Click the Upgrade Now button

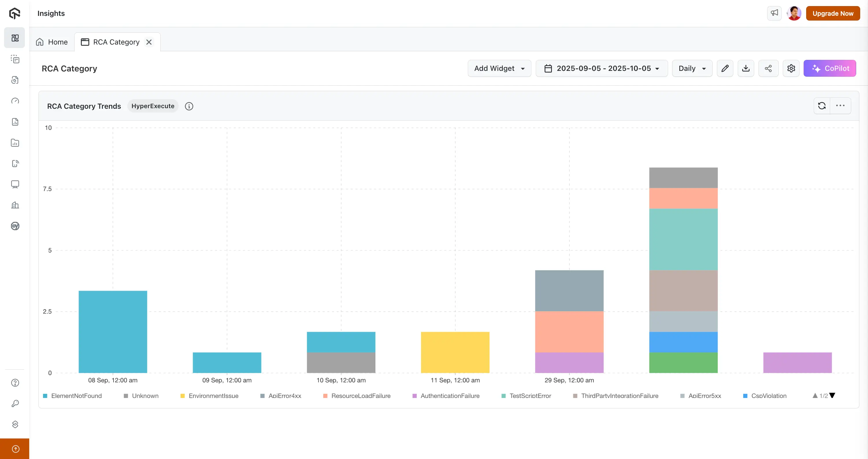pos(833,14)
